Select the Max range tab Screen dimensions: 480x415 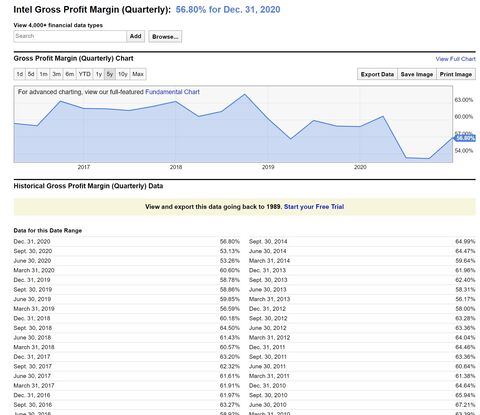coord(138,74)
